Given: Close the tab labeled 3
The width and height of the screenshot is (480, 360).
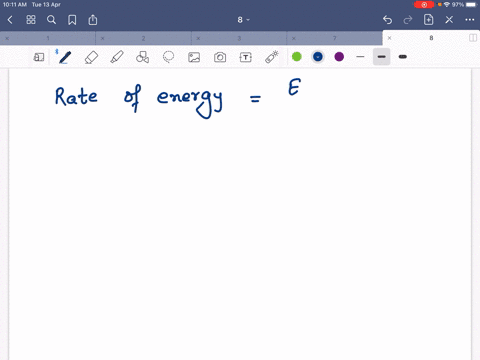Looking at the screenshot, I should pos(198,38).
